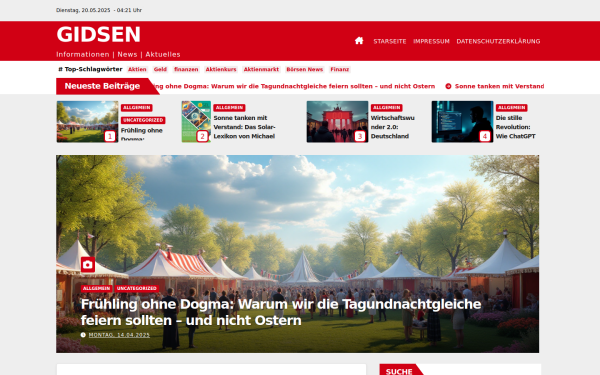This screenshot has width=600, height=375.
Task: Click Allgemein badge above Wirtschaftswunder post
Action: [x=386, y=108]
